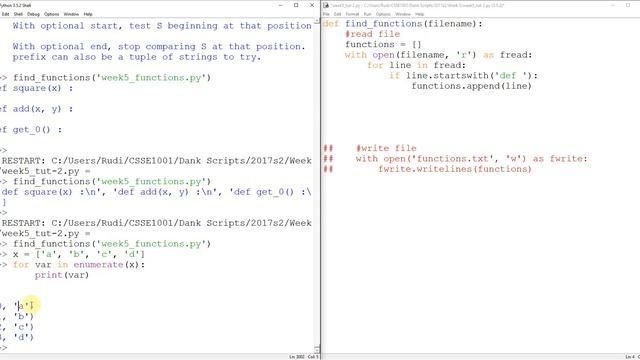The width and height of the screenshot is (640, 360).
Task: Click the Python Shell window title
Action: 16,5
